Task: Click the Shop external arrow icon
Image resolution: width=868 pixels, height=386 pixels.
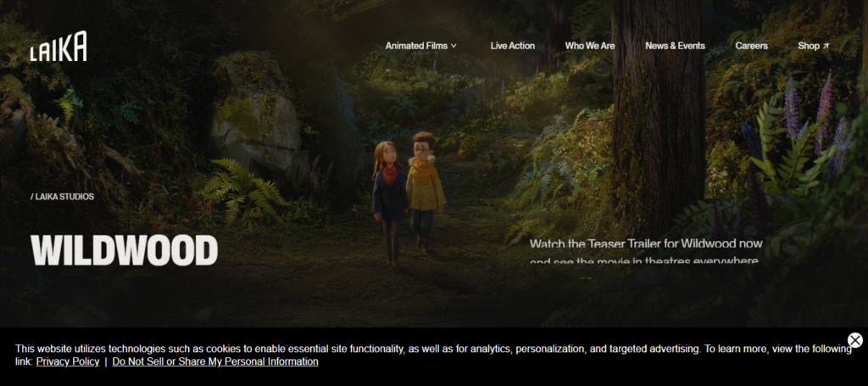Action: (826, 46)
